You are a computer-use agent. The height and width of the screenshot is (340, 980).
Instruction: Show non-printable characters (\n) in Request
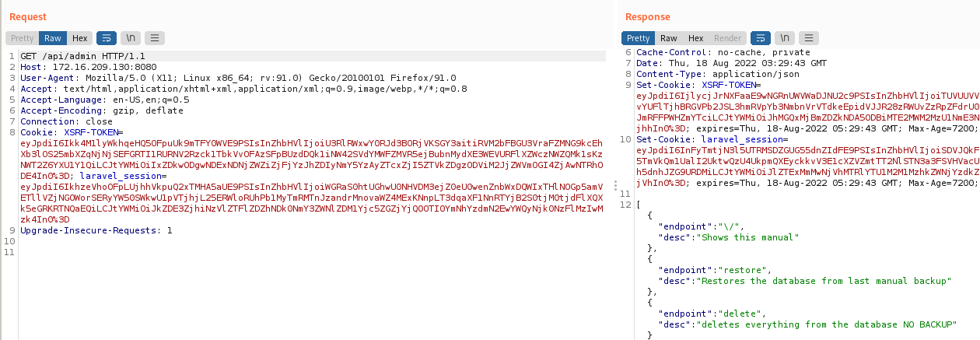[x=131, y=38]
